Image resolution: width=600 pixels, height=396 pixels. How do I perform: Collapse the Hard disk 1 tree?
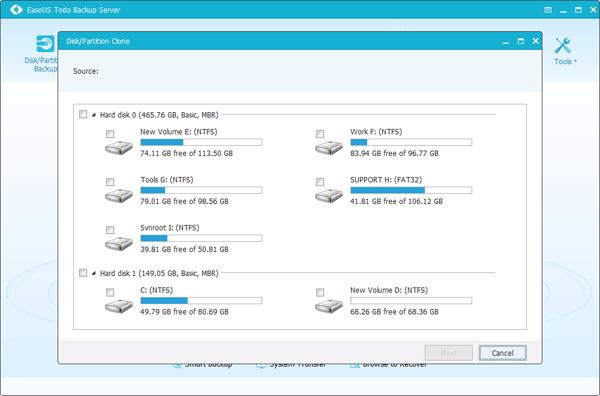pos(94,273)
